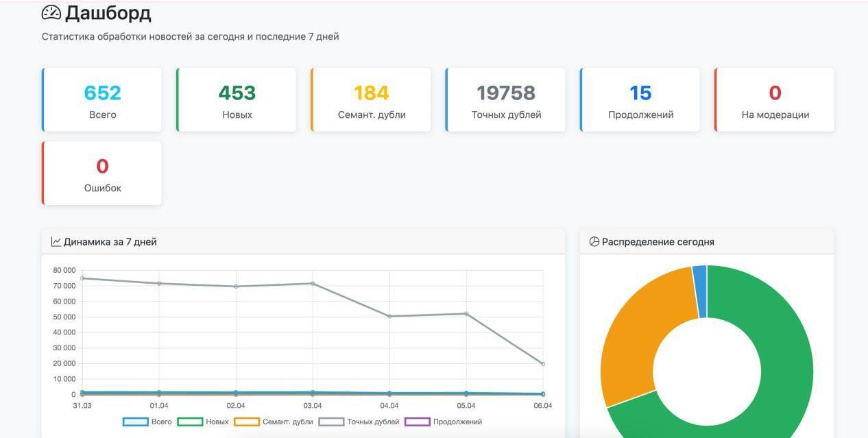This screenshot has height=438, width=868.
Task: Hide the Семант. дубли legend series
Action: coord(274,422)
